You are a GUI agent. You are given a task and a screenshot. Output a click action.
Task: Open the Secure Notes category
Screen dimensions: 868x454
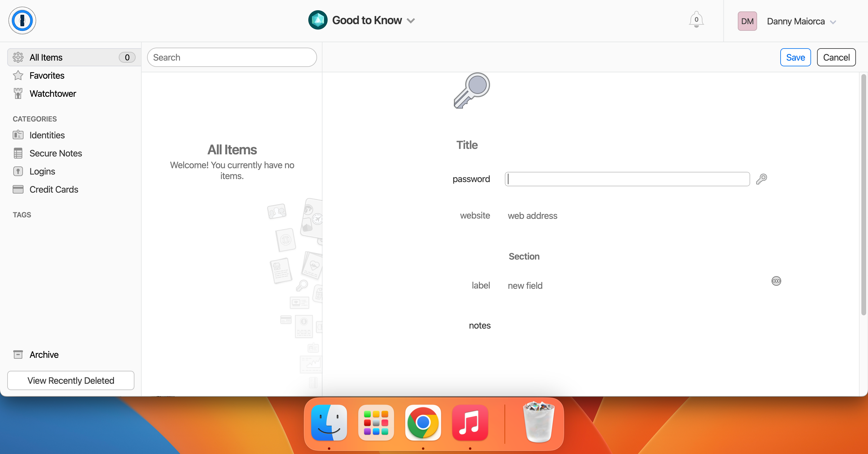(x=55, y=153)
